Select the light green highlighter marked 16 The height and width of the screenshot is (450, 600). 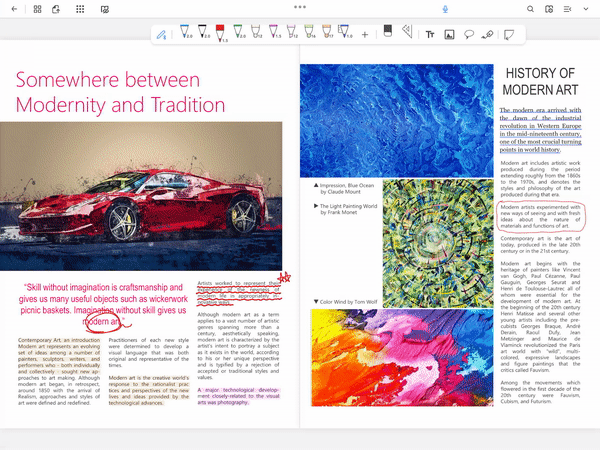coord(310,32)
